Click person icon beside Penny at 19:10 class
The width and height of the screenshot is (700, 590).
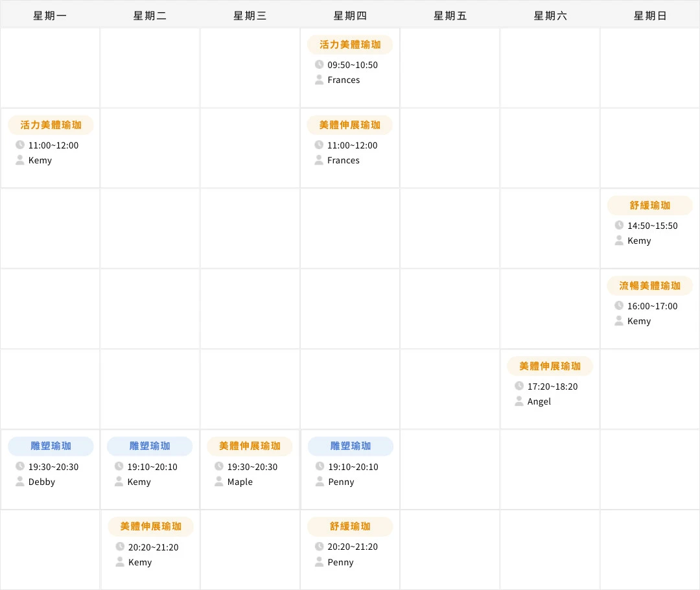(x=320, y=482)
